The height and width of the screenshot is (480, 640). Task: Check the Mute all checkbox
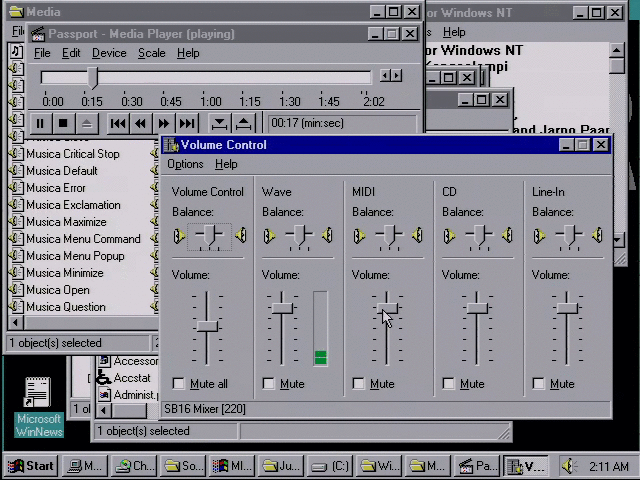click(x=178, y=384)
